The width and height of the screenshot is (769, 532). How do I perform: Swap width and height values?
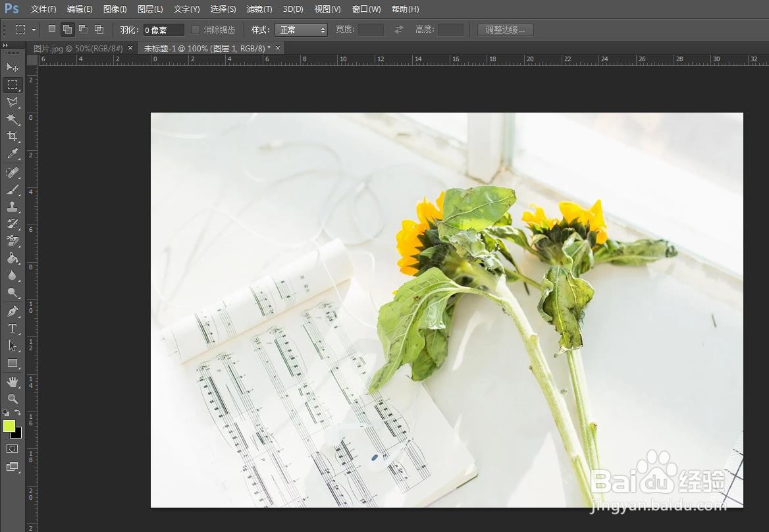point(399,30)
